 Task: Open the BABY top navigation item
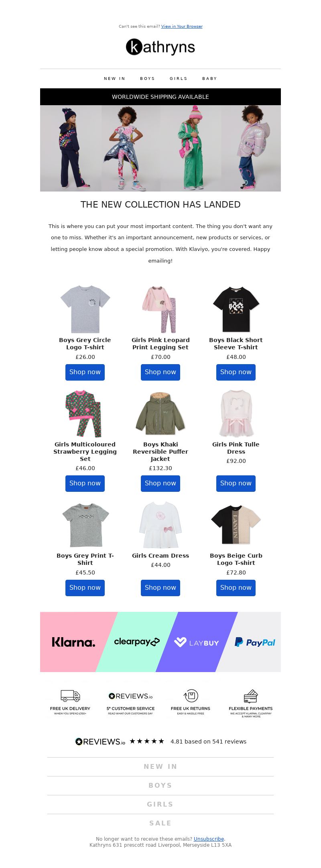[x=209, y=79]
